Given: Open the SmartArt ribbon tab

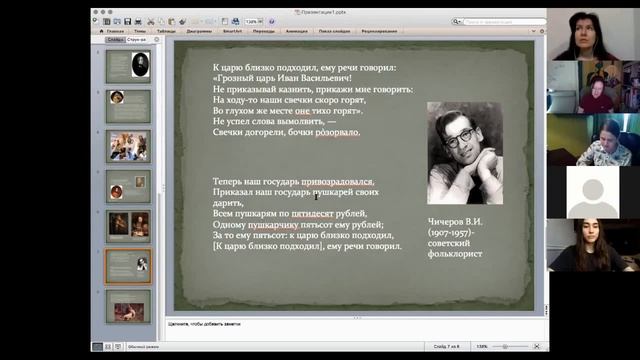Looking at the screenshot, I should click(x=232, y=31).
